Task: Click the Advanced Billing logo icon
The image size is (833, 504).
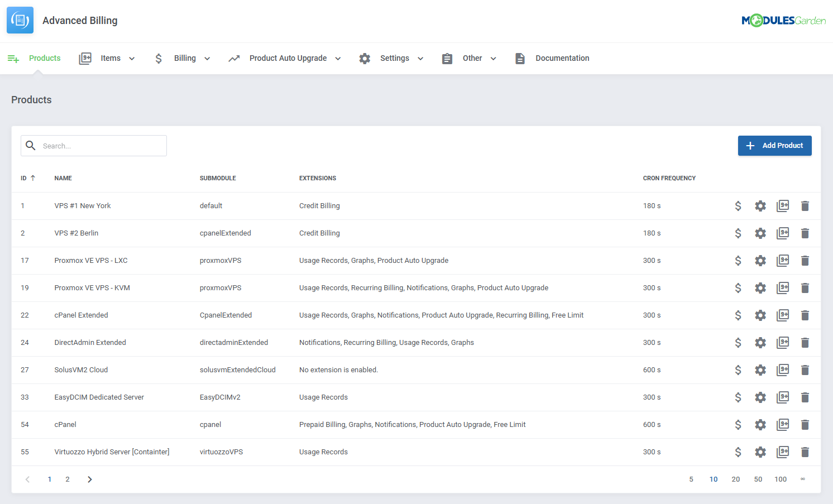Action: pyautogui.click(x=20, y=20)
